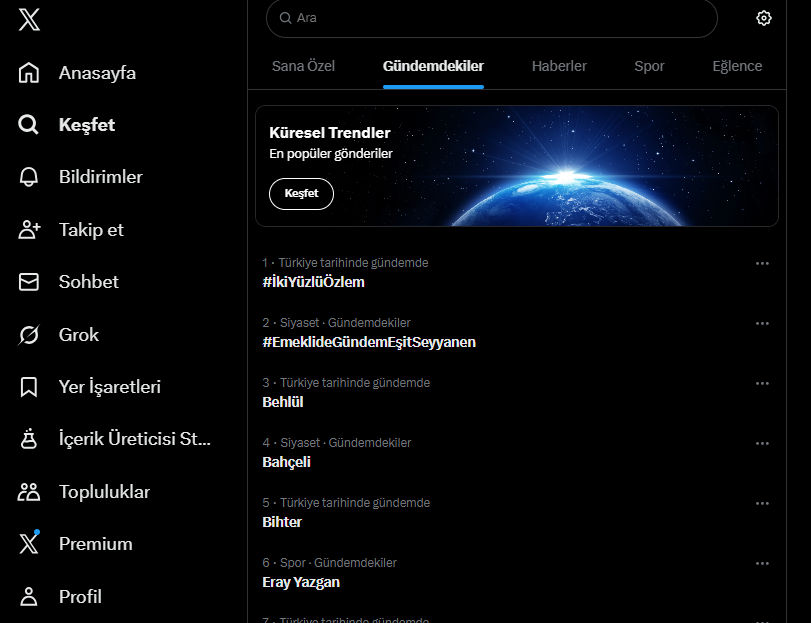The image size is (811, 623).
Task: Click the Sohbet envelope icon
Action: click(x=29, y=282)
